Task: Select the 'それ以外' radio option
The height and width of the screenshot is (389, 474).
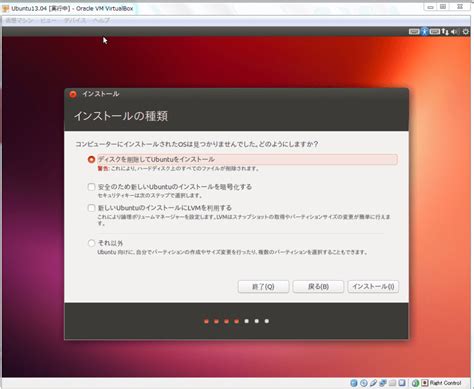Action: 91,243
